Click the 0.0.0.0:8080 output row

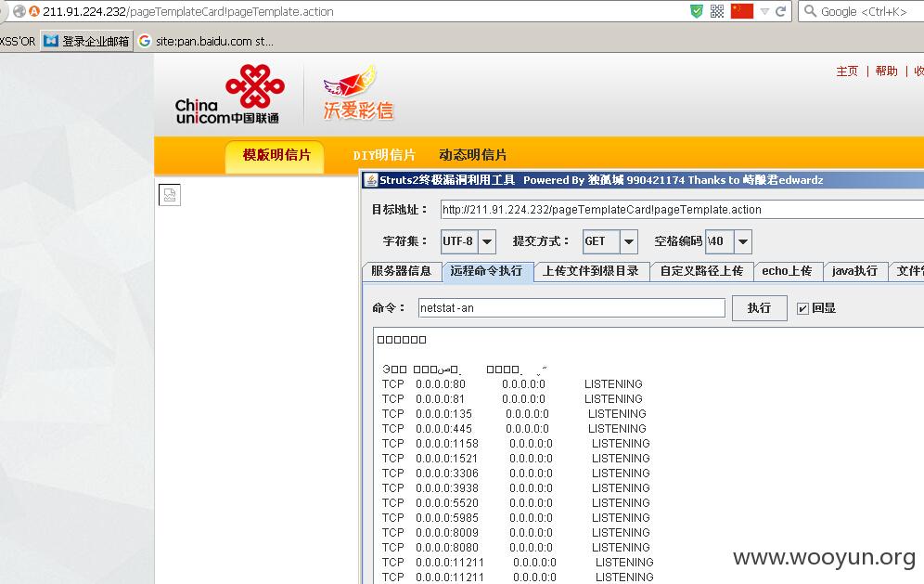pyautogui.click(x=516, y=548)
